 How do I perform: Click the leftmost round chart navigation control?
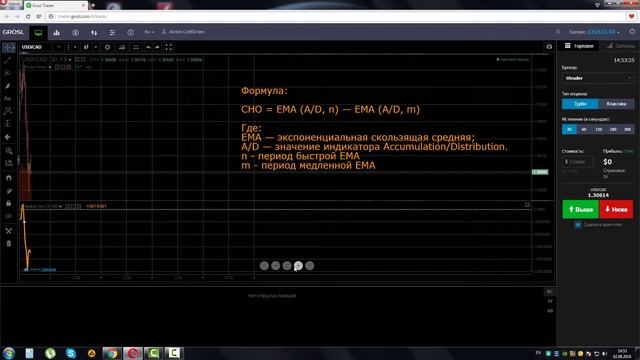pyautogui.click(x=264, y=266)
